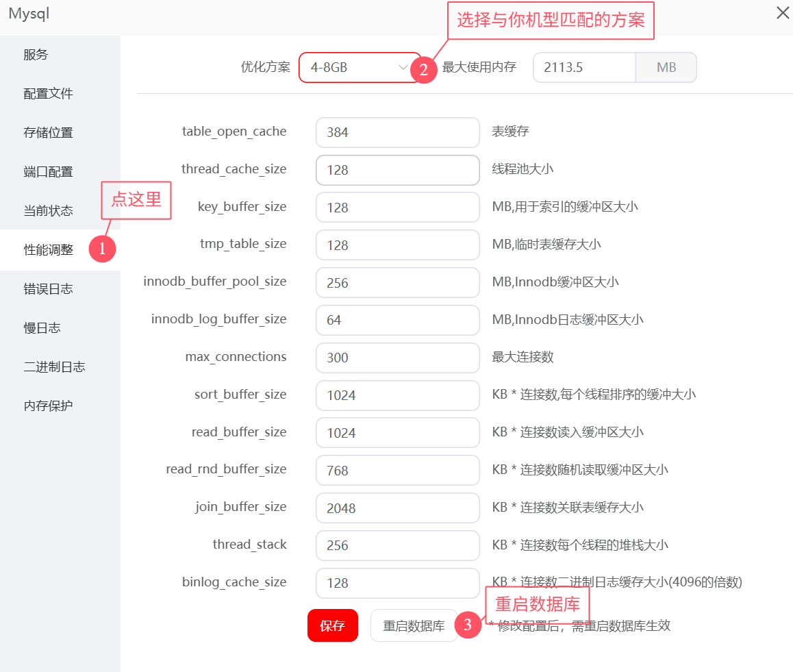Switch to the 配置文件 section

(x=44, y=93)
